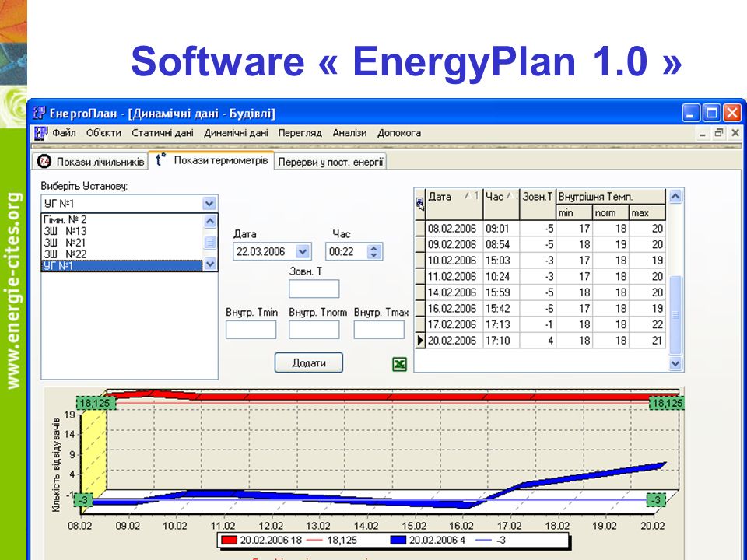Click the Зовн.Т column header

(538, 204)
